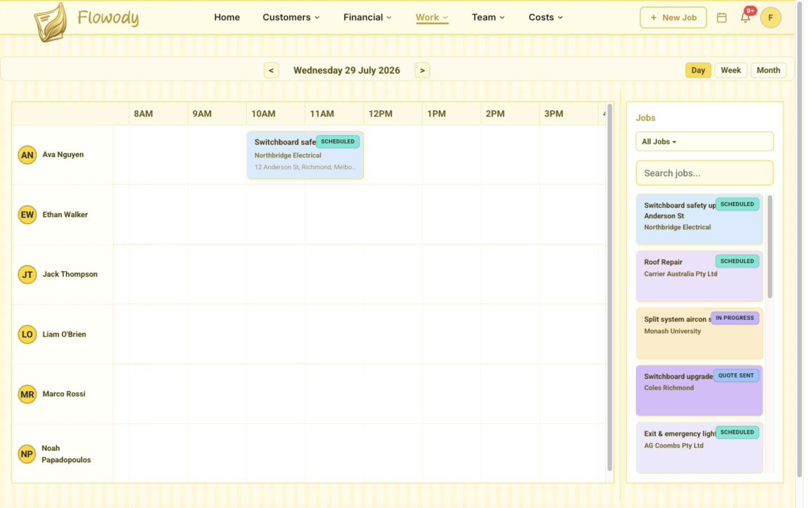Click the Liam O'Brien name
Screen dimensions: 812x508
[64, 334]
